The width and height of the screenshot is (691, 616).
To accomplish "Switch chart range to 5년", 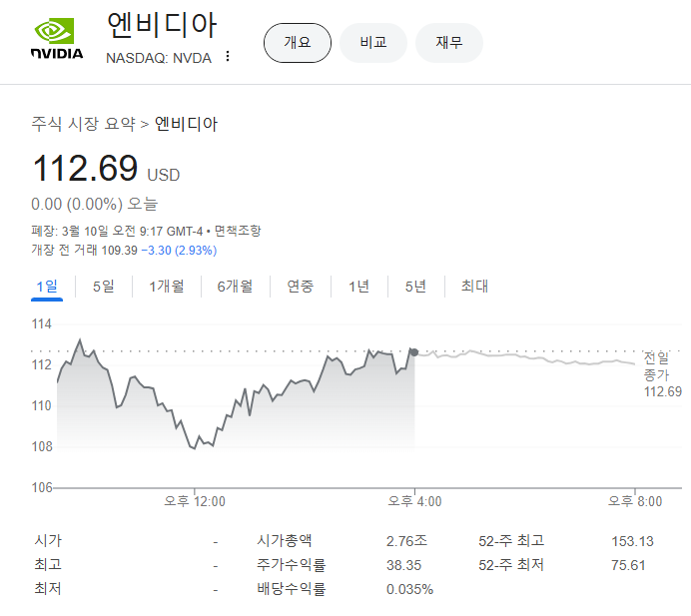I will tap(415, 287).
